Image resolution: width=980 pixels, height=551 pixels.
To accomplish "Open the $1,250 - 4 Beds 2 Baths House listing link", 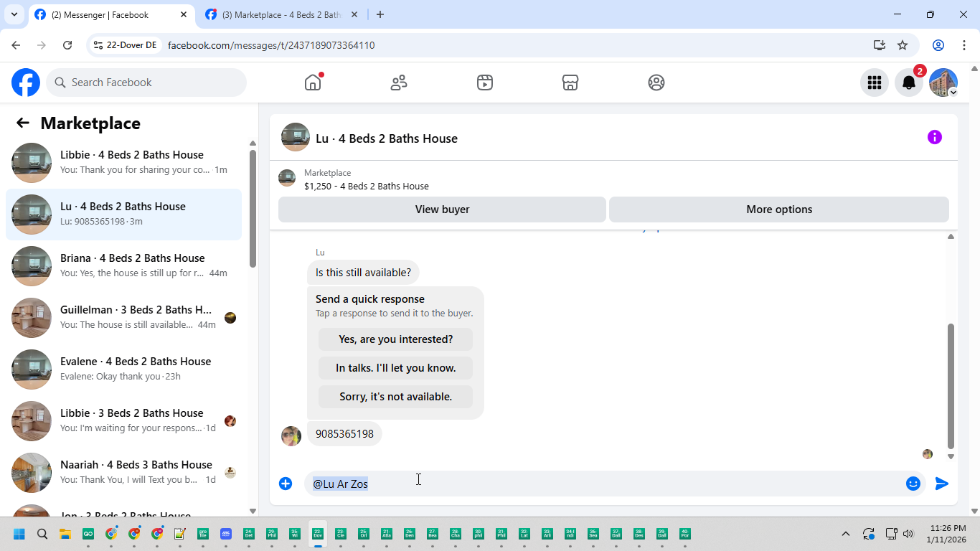I will tap(366, 186).
